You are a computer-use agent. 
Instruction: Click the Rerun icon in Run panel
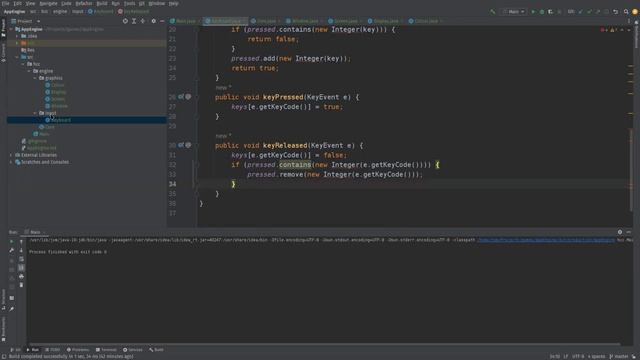12,241
